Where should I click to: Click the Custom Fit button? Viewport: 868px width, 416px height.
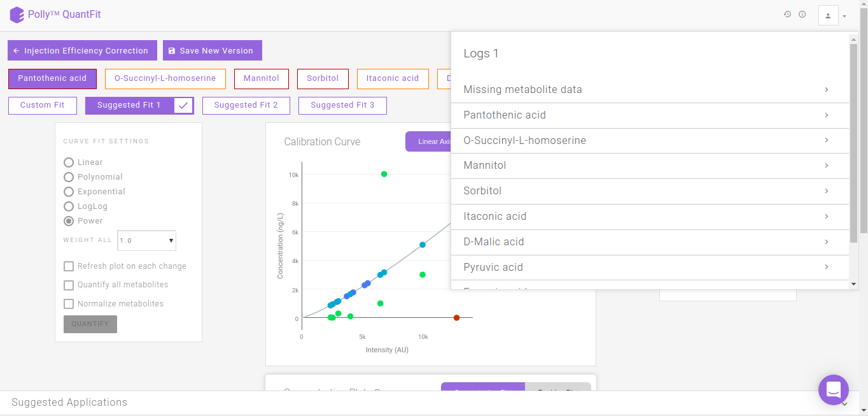43,106
